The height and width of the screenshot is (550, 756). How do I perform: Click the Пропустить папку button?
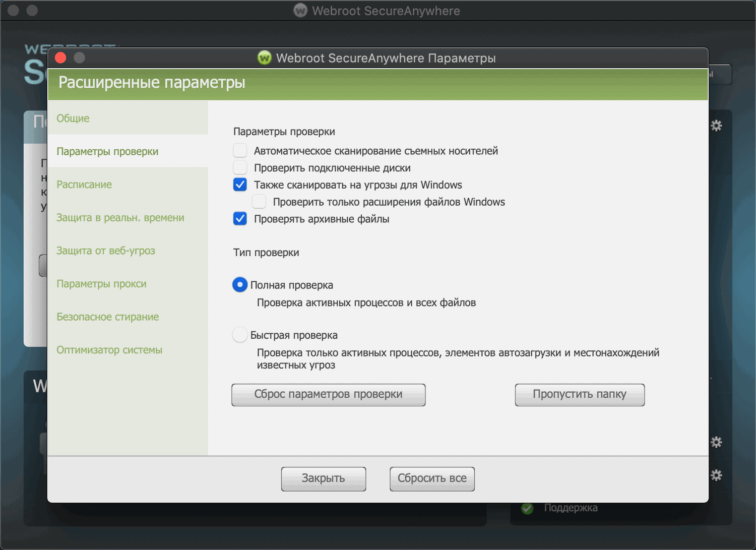[580, 395]
